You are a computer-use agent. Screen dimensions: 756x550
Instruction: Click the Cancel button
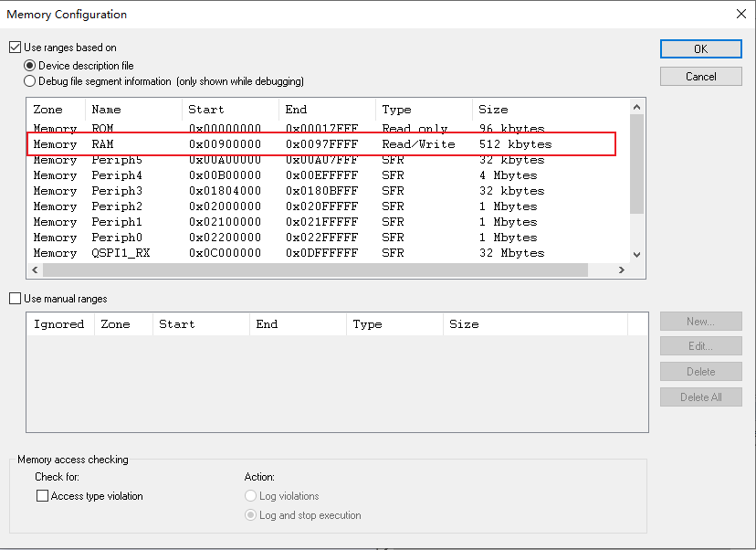click(700, 77)
